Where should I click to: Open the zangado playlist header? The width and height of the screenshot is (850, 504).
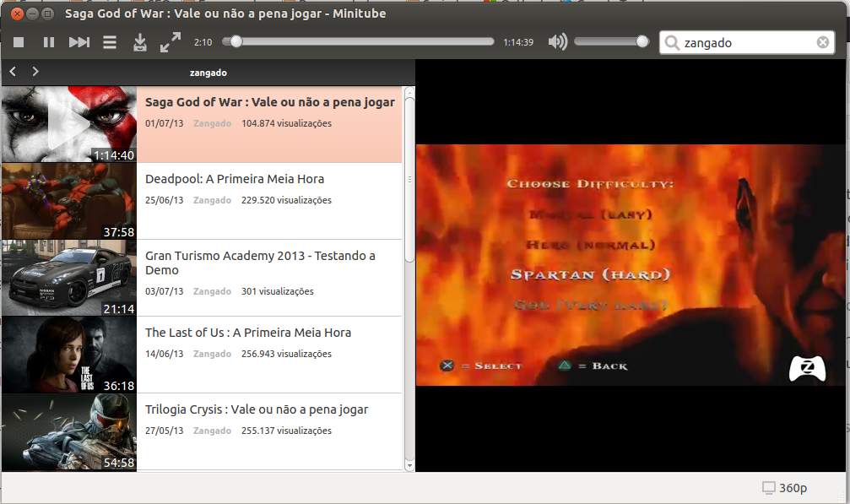point(208,73)
